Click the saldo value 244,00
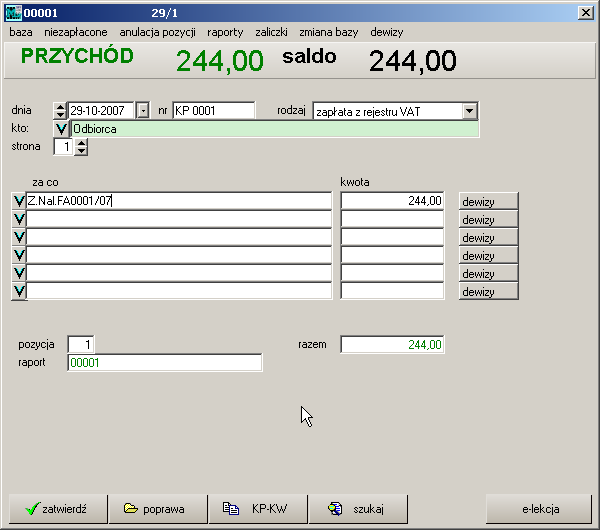The image size is (600, 530). (x=412, y=61)
